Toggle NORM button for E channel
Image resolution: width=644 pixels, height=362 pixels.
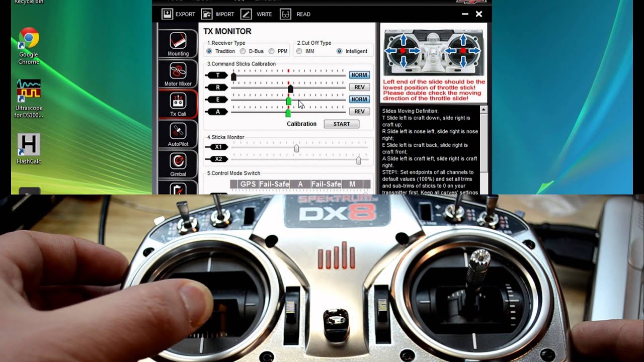click(359, 99)
